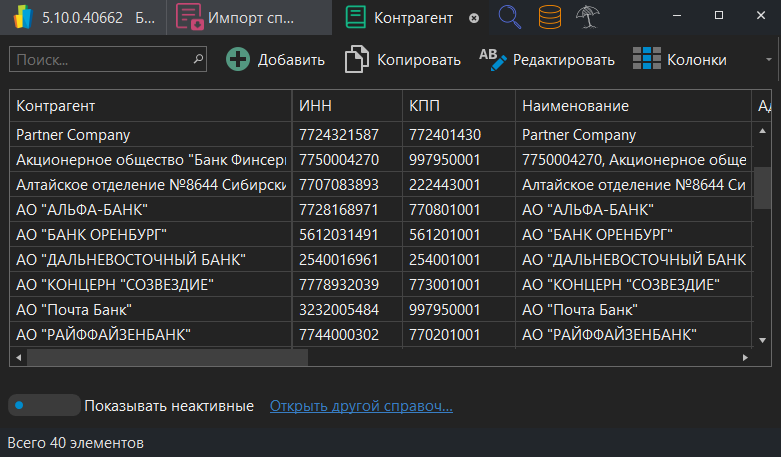Sort by the КПП column header
This screenshot has width=781, height=457.
(x=459, y=106)
